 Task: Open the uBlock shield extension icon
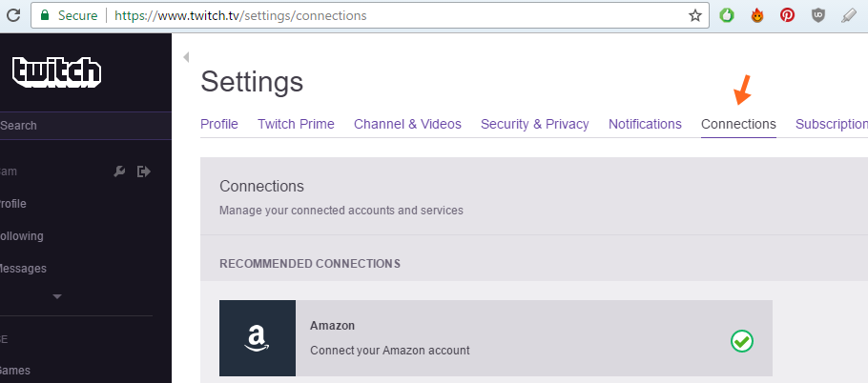[817, 15]
